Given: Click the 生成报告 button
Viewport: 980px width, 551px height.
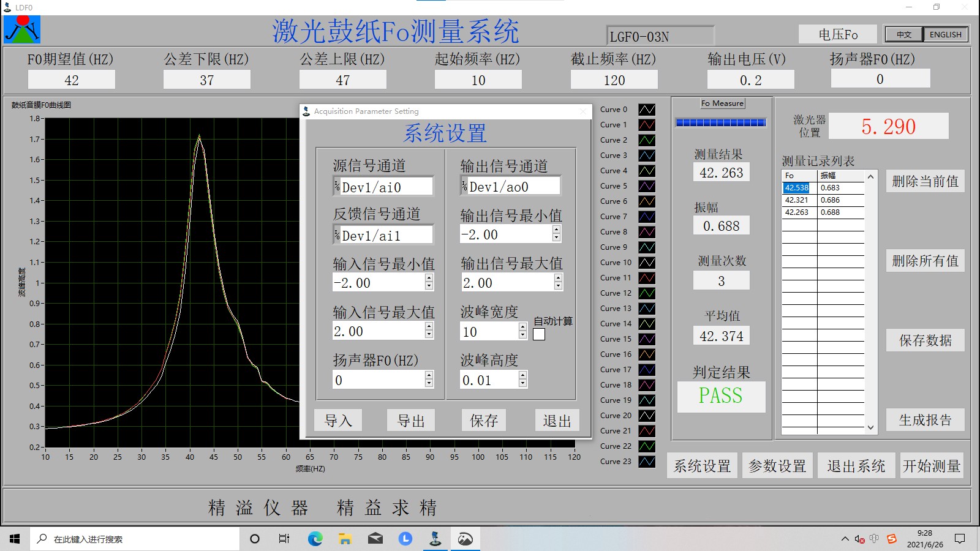Looking at the screenshot, I should click(925, 420).
